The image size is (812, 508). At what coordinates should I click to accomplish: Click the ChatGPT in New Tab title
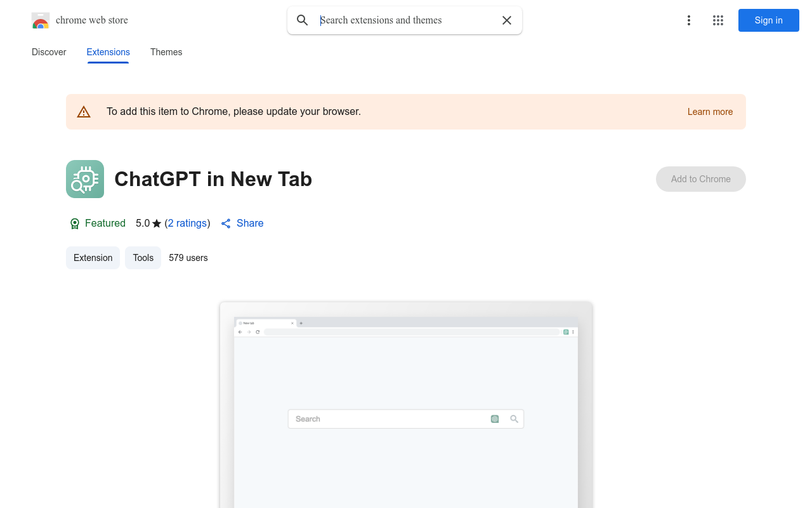[213, 179]
